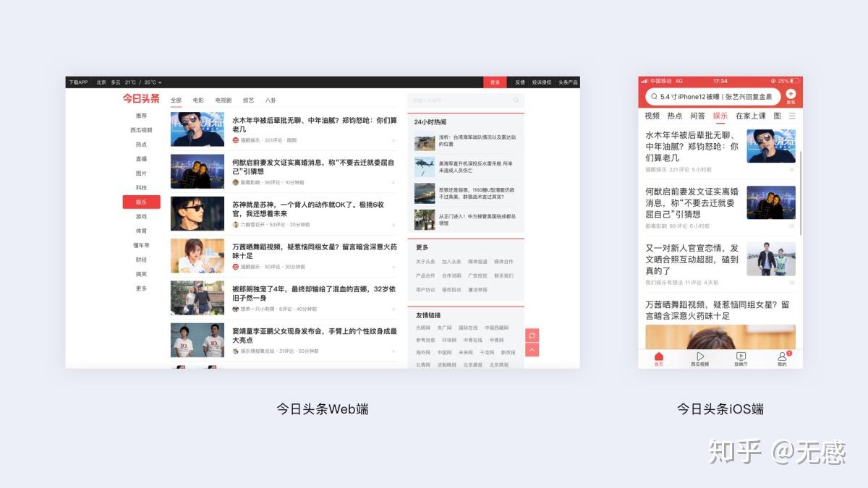Open 关于头条 link in 更多 panel
The height and width of the screenshot is (488, 868).
coord(425,262)
